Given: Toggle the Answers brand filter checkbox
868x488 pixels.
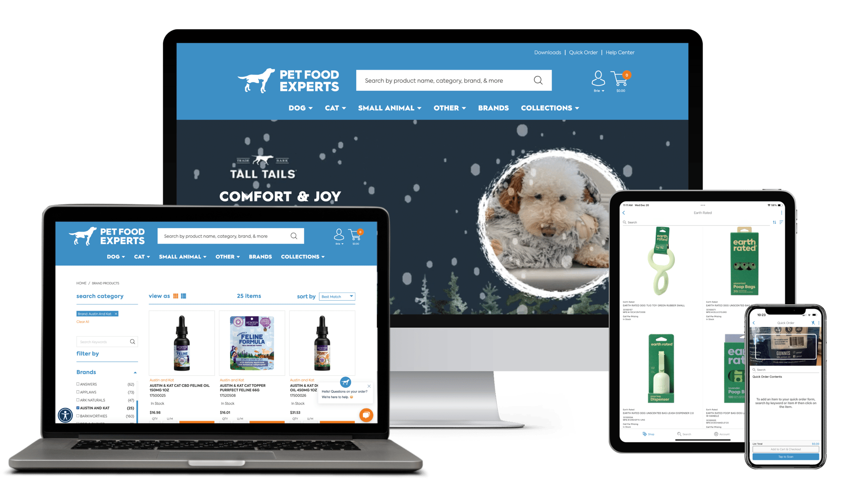Looking at the screenshot, I should click(x=78, y=384).
